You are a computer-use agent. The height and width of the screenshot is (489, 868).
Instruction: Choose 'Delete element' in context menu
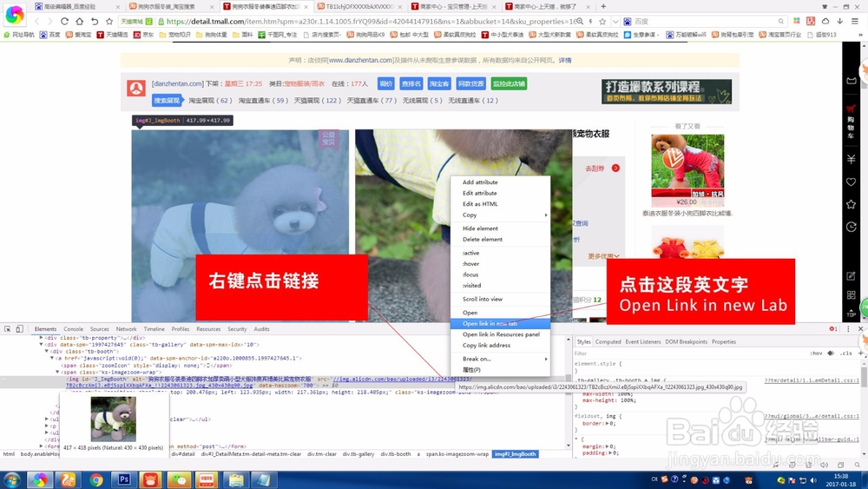pos(501,239)
